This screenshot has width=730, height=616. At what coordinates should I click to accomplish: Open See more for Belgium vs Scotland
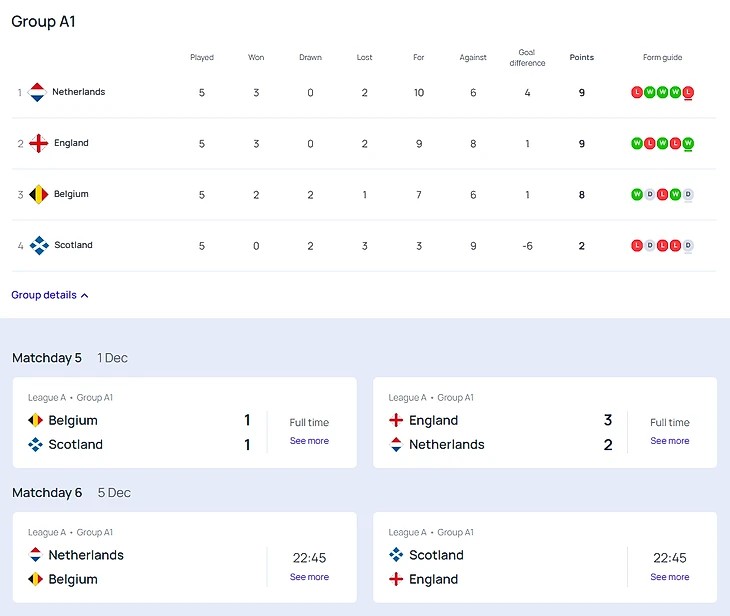[x=309, y=441]
